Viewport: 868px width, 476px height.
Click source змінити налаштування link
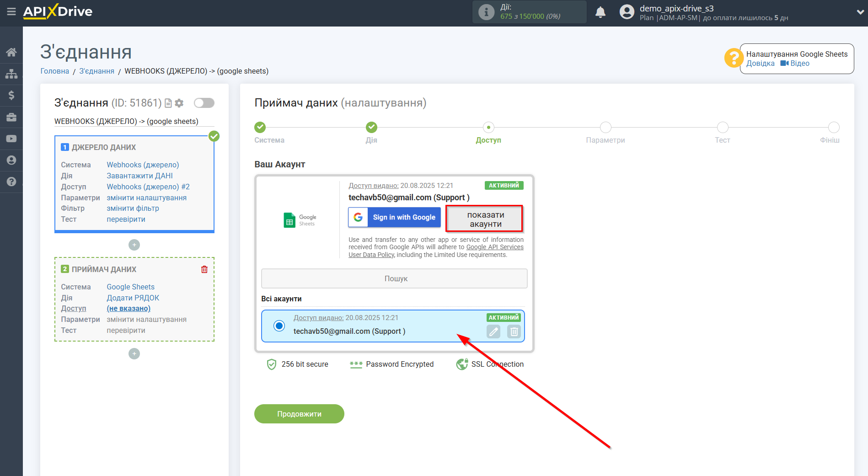tap(147, 198)
